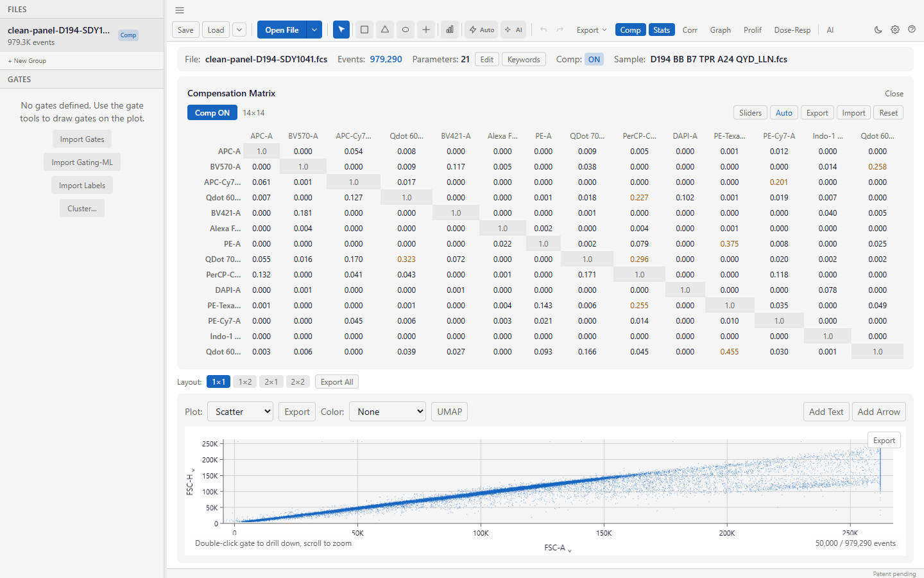924x578 pixels.
Task: Click the matrix Export button
Action: click(817, 112)
